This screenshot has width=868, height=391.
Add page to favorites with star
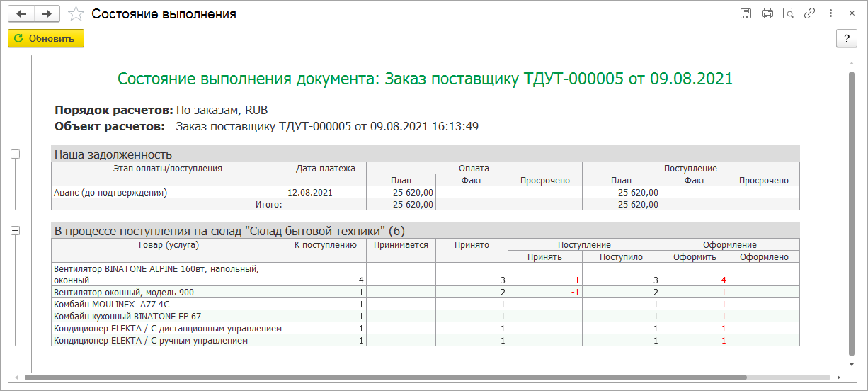pos(76,14)
